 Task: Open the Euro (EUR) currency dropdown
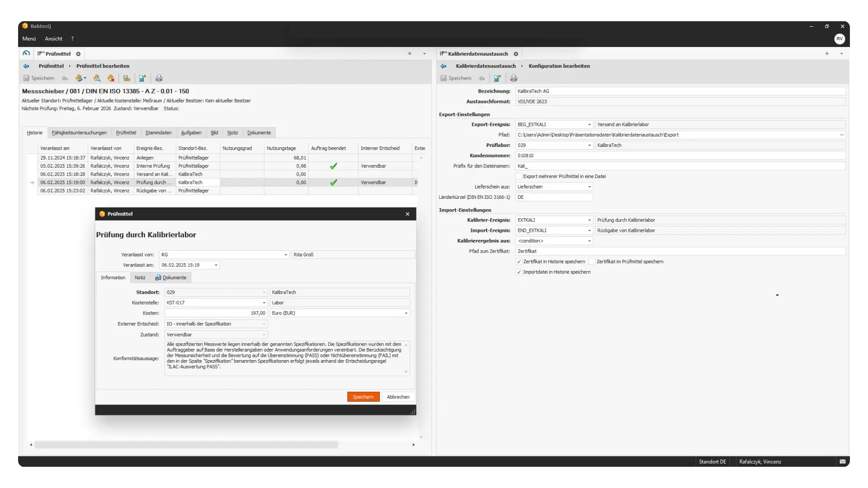[x=406, y=313]
